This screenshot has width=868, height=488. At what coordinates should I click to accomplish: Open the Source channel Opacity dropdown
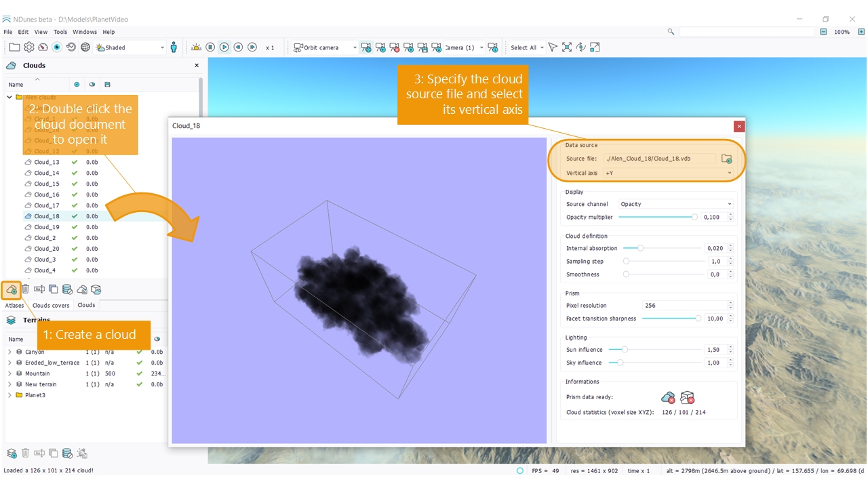(x=675, y=204)
